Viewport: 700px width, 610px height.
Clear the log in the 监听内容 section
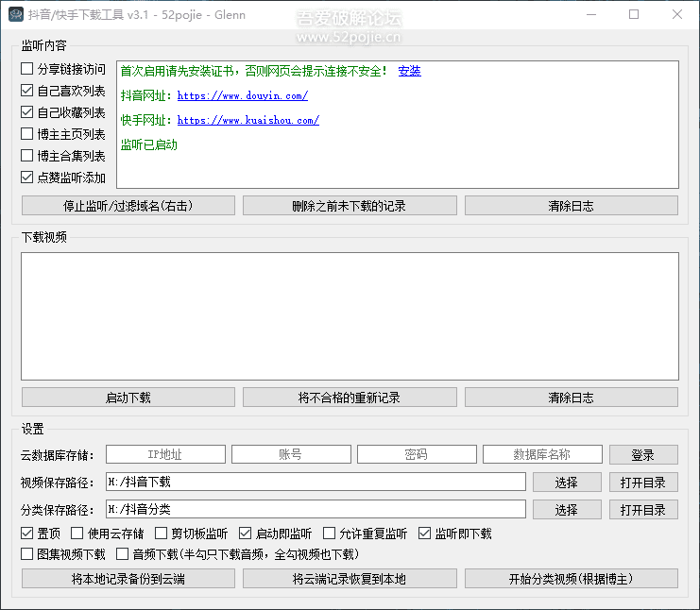coord(572,206)
